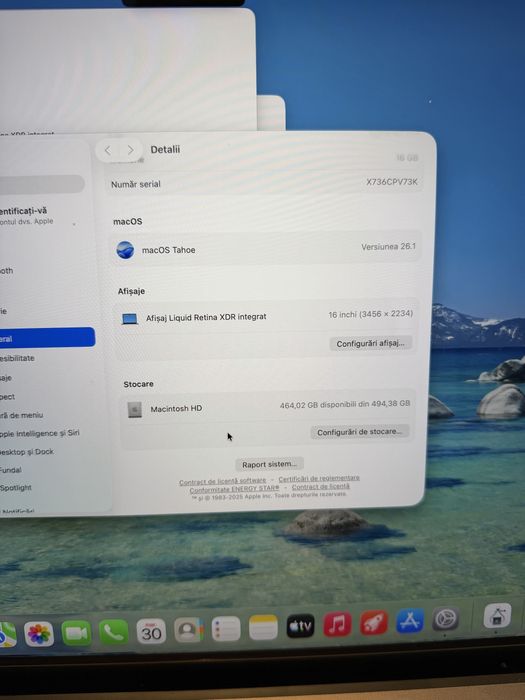Image resolution: width=525 pixels, height=700 pixels.
Task: Open the Notes app in the Dock
Action: [263, 627]
